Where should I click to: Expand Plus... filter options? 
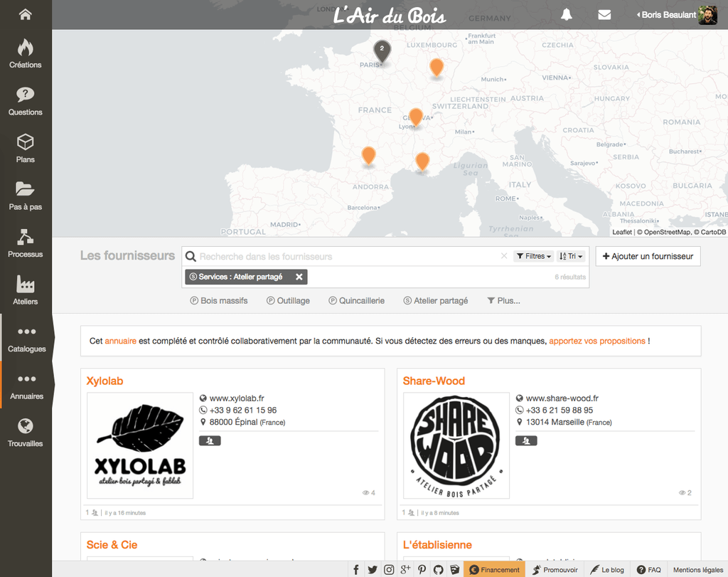504,300
